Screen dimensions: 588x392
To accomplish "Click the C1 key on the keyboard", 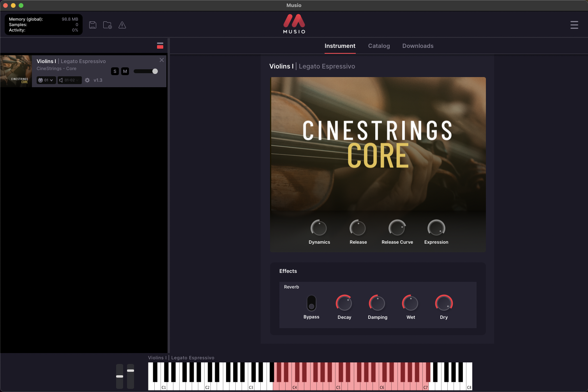I will coord(164,386).
